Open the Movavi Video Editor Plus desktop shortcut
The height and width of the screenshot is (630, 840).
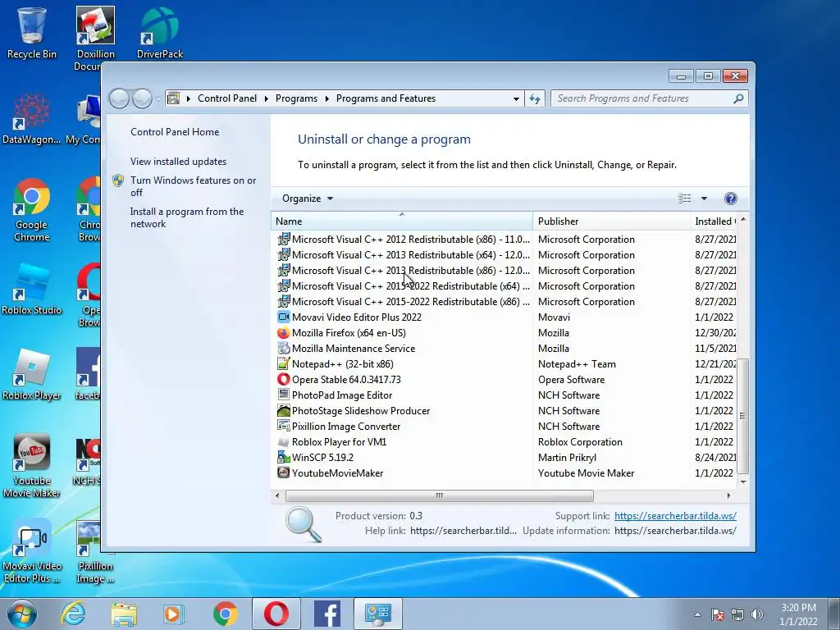(x=32, y=550)
